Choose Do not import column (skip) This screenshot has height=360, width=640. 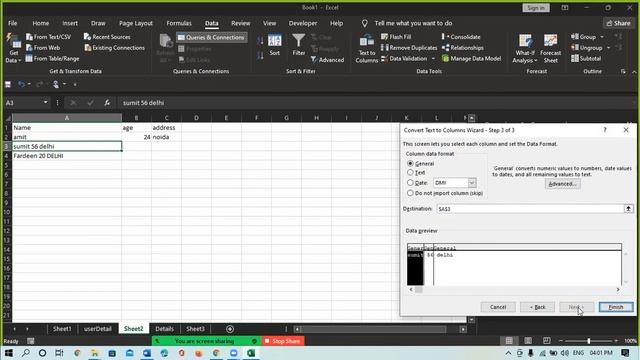(410, 193)
